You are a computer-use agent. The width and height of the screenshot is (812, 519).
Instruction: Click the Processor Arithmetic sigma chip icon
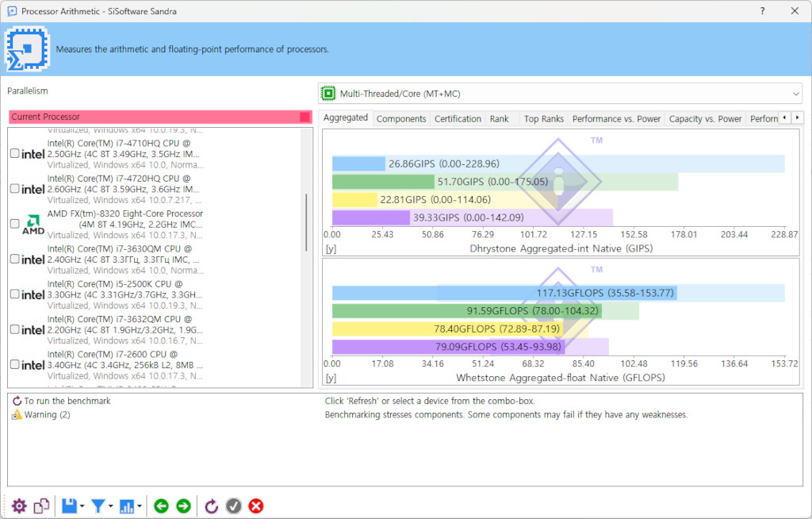coord(27,49)
